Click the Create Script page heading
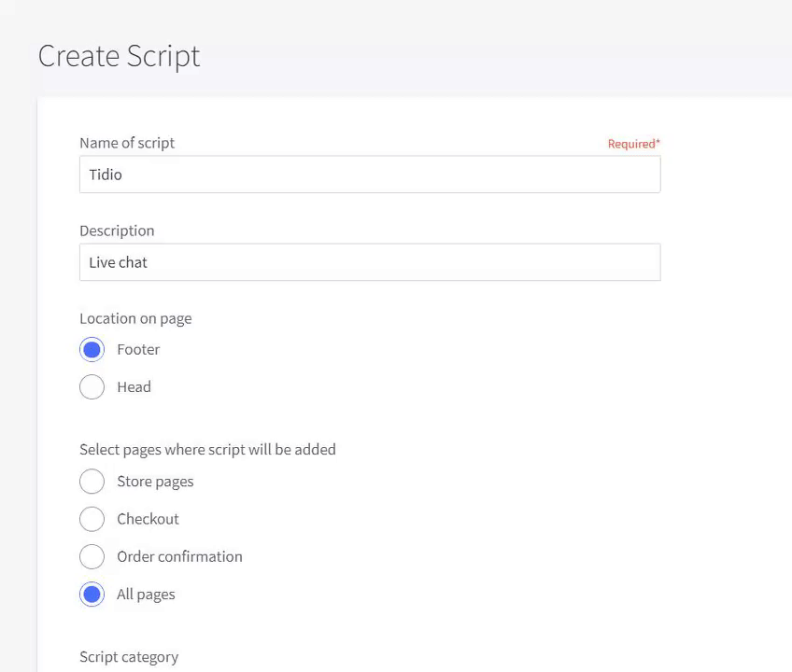The height and width of the screenshot is (672, 792). (x=120, y=57)
